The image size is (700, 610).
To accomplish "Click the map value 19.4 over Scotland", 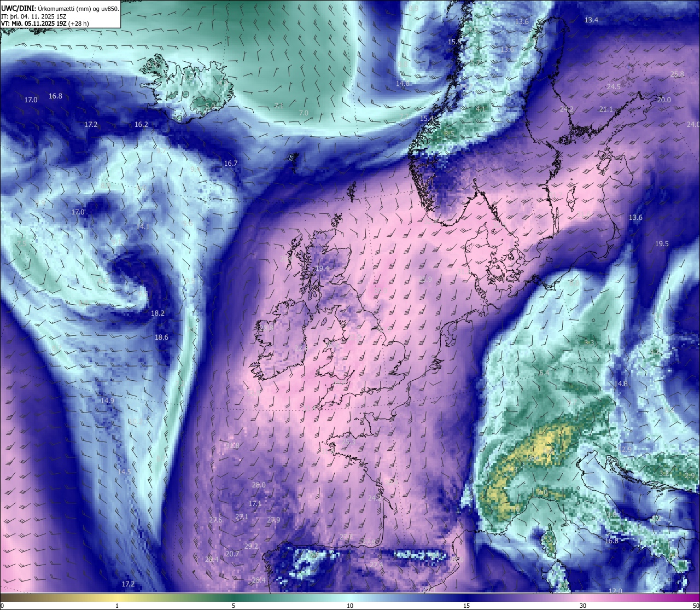I will [x=323, y=269].
